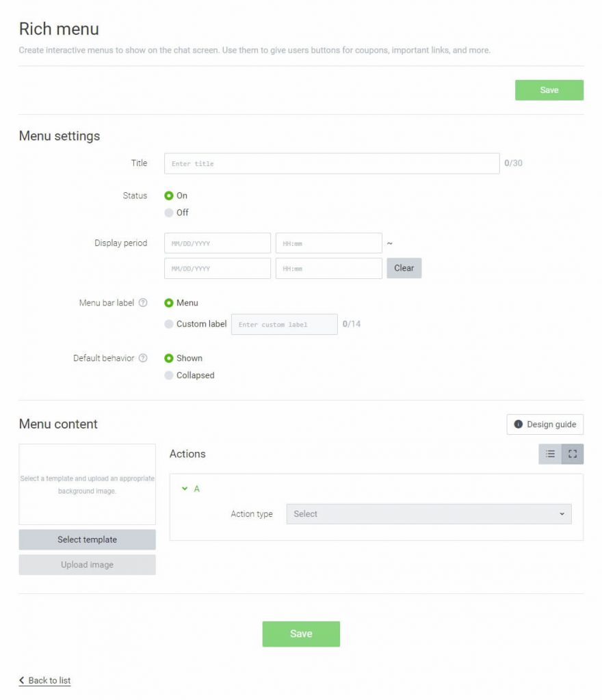This screenshot has height=700, width=602.
Task: Click the Design guide info icon
Action: pyautogui.click(x=518, y=424)
